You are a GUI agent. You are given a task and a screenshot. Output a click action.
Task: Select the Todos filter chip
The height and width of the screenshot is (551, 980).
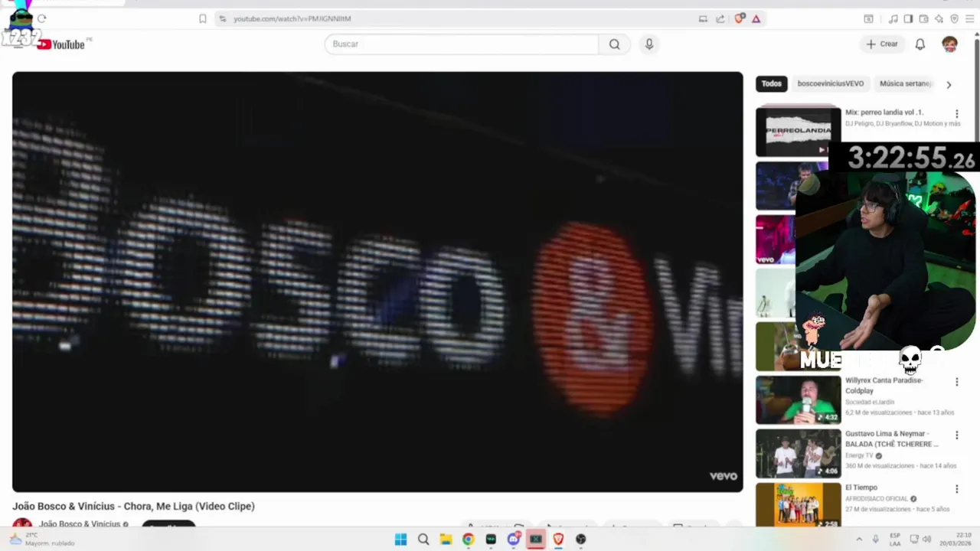pos(772,84)
